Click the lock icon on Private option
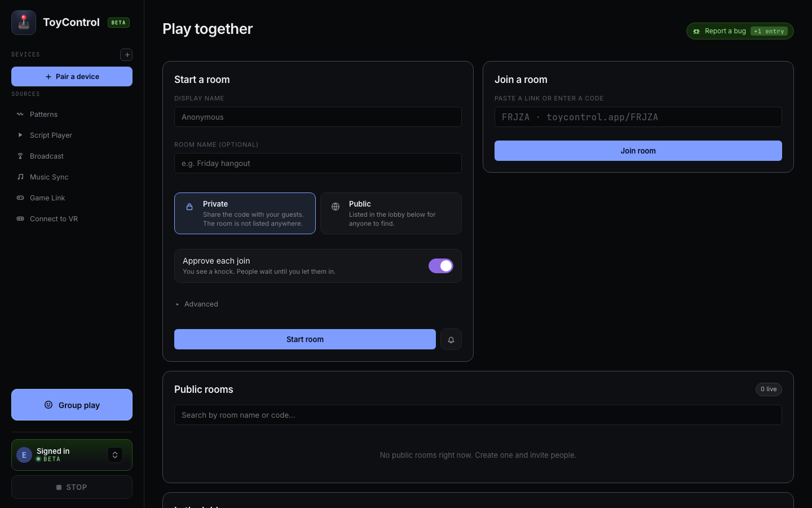This screenshot has height=508, width=812. tap(190, 207)
